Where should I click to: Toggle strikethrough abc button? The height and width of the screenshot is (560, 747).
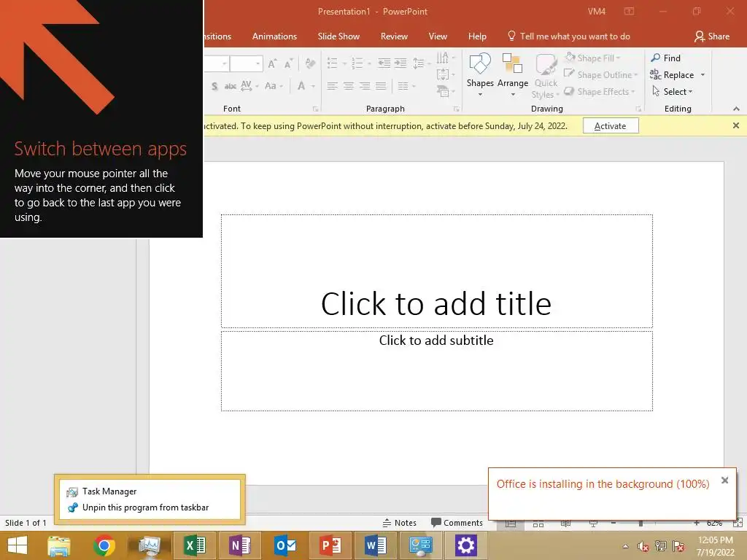coord(231,86)
